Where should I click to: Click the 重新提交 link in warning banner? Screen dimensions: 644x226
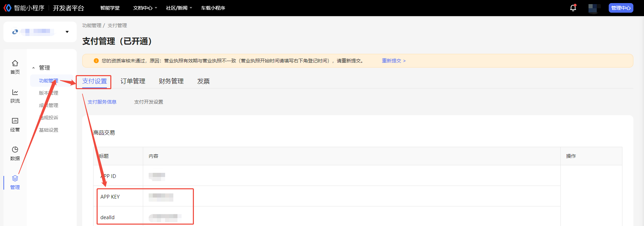tap(394, 61)
